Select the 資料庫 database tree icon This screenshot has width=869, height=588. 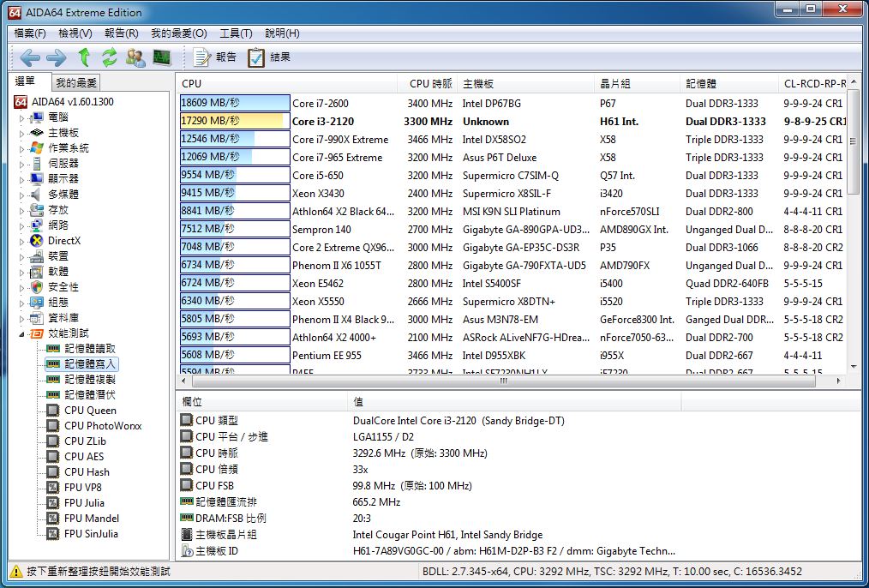[x=37, y=318]
